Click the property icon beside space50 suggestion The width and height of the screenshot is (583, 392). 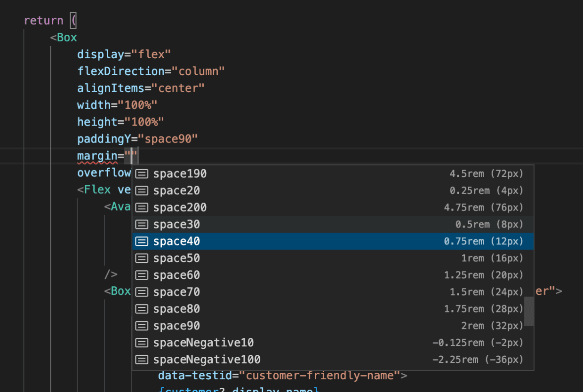click(x=142, y=258)
